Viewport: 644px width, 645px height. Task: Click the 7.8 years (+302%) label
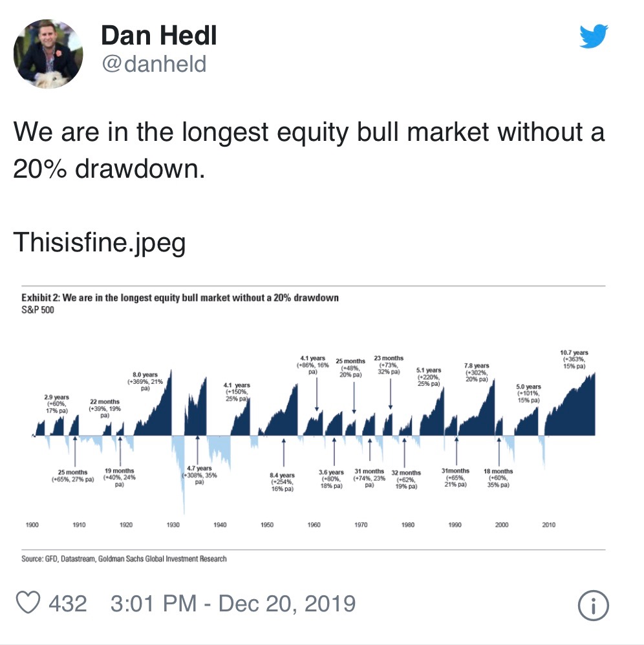point(477,373)
